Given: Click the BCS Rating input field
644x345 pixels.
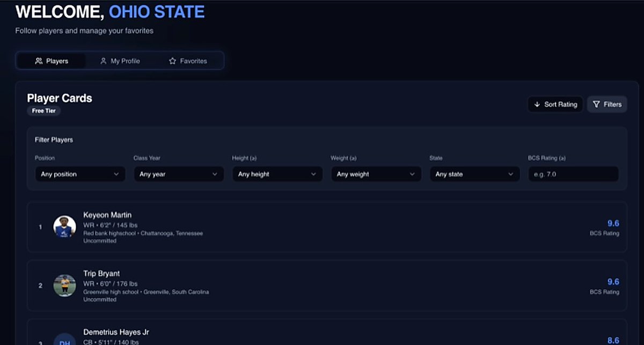Looking at the screenshot, I should [573, 174].
